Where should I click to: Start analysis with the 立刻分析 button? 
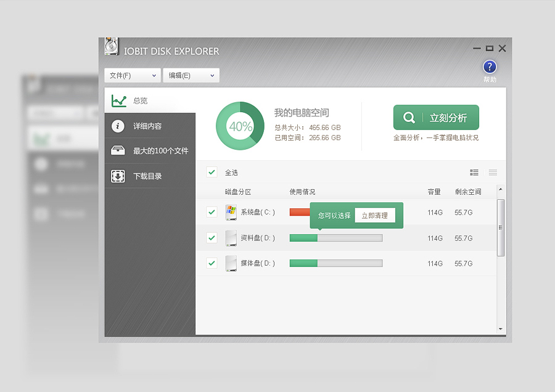pos(436,118)
